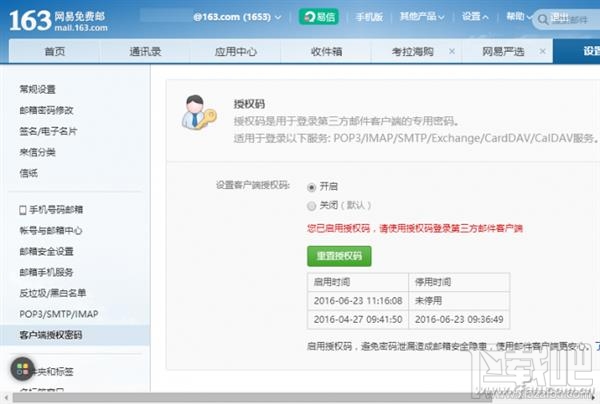Screen dimensions: 600x404
Task: Open 签名/电子名片 settings
Action: click(x=48, y=131)
